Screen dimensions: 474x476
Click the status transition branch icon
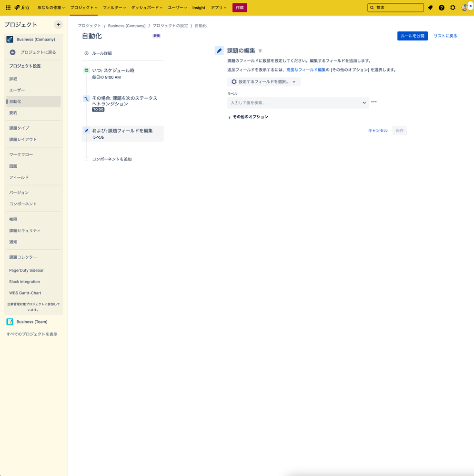86,99
